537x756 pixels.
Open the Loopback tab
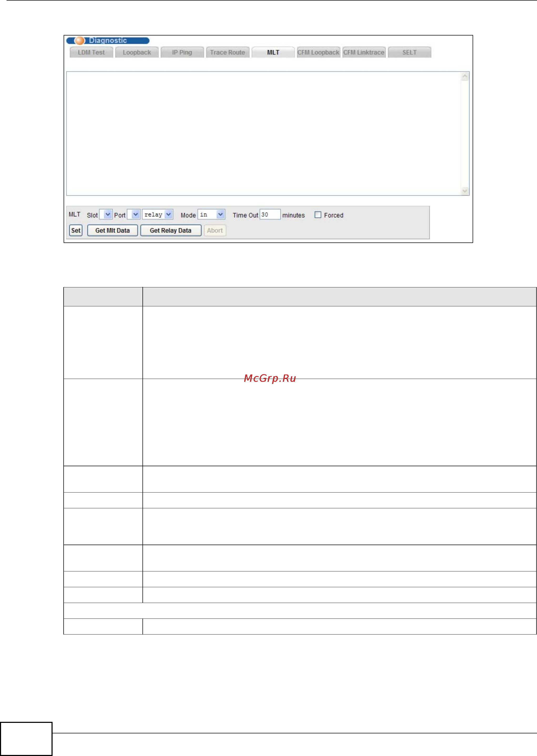coord(137,53)
